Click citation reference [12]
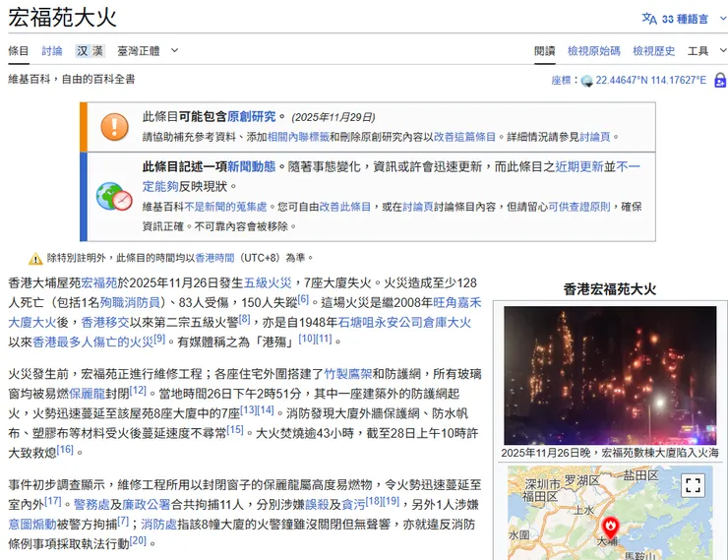 (x=138, y=391)
